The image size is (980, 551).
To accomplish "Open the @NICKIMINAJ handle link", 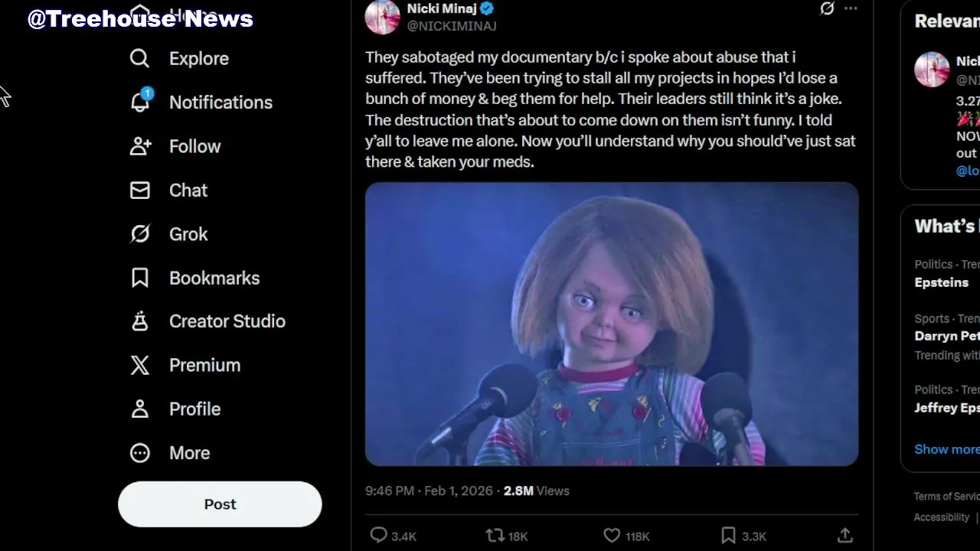I will (x=452, y=26).
